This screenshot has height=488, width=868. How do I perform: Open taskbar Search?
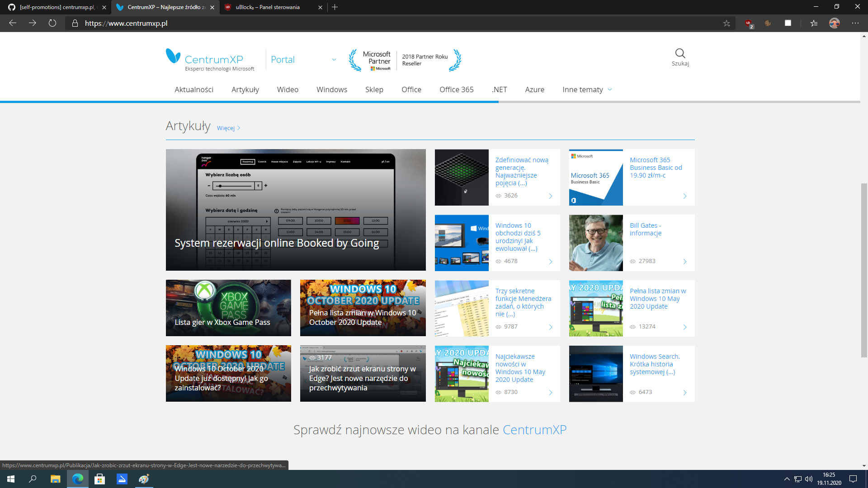33,479
